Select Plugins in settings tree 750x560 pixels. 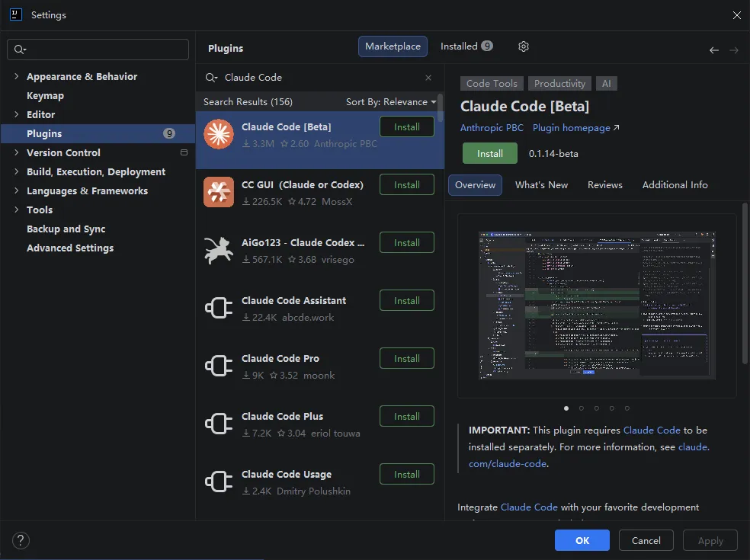pyautogui.click(x=98, y=133)
